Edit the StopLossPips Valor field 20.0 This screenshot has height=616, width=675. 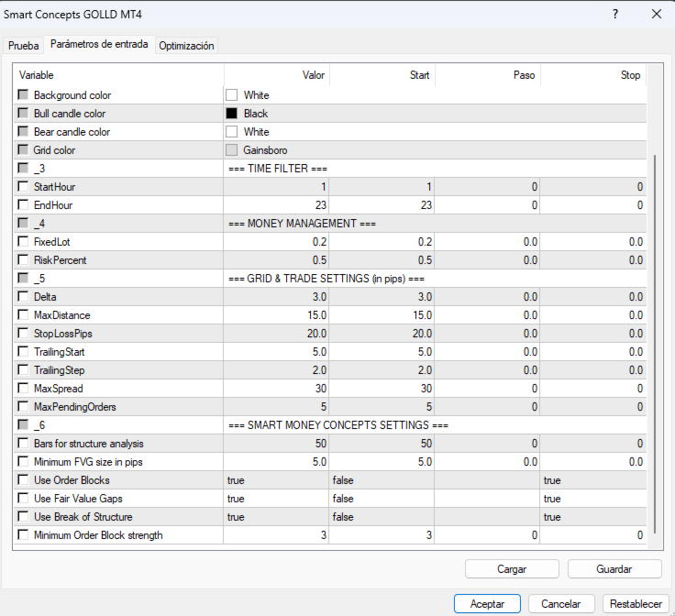[276, 334]
